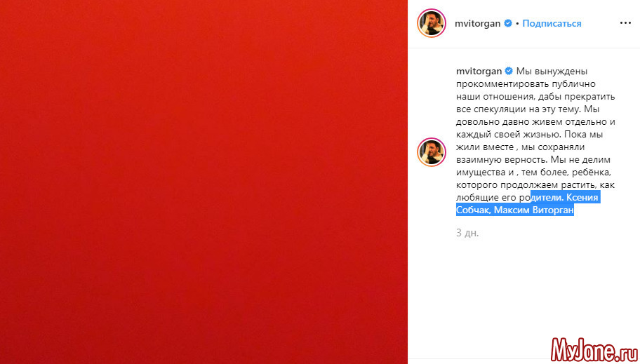The height and width of the screenshot is (364, 640).
Task: Click the word 'любящие' in the caption
Action: pos(474,198)
